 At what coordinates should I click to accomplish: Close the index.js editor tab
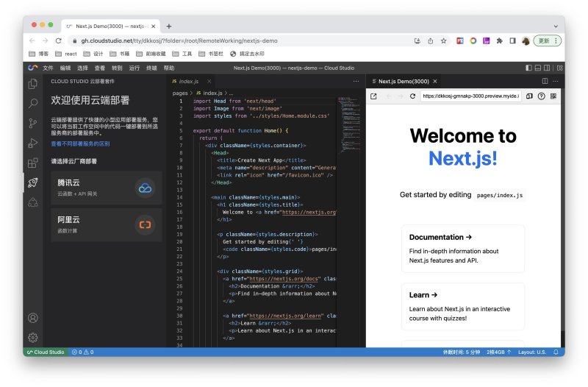[209, 81]
